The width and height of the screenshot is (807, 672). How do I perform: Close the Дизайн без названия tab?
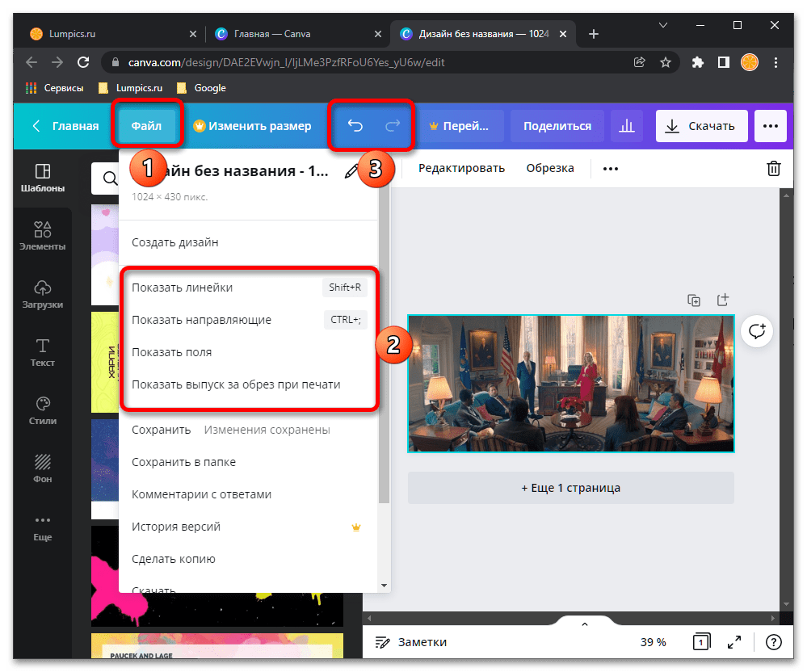(563, 34)
